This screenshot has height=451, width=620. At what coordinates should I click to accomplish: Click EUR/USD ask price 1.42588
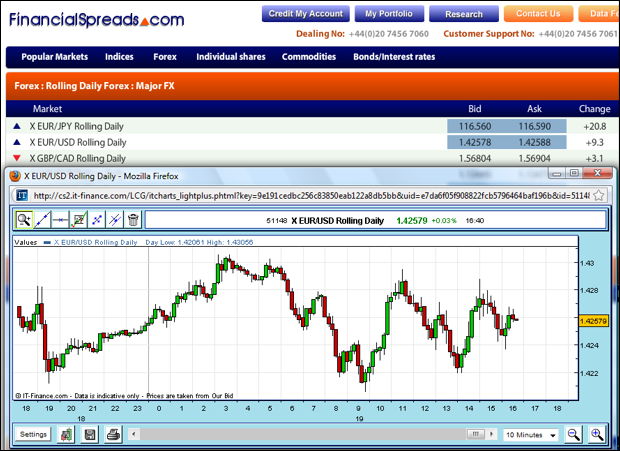(x=535, y=142)
